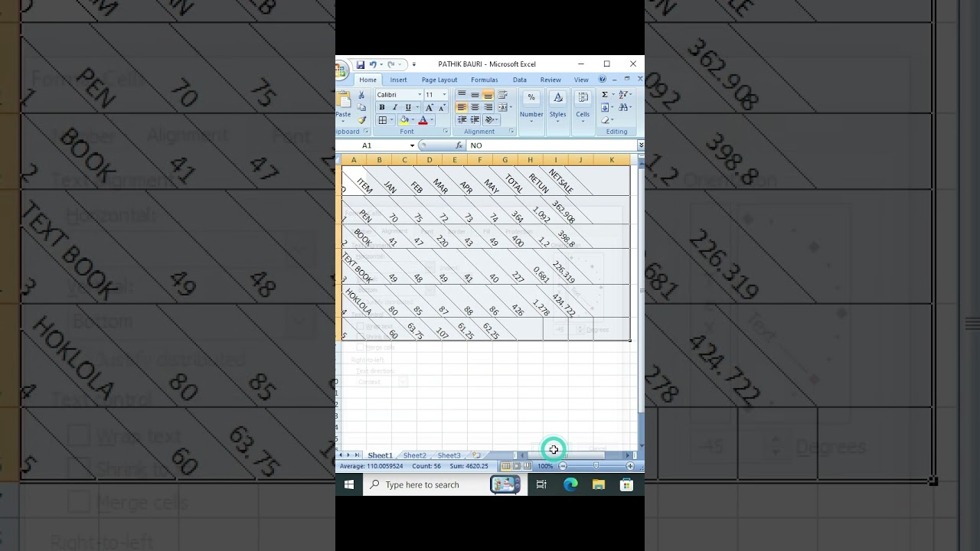Apply the yellow Fill Color bucket
This screenshot has width=980, height=551.
tap(403, 120)
